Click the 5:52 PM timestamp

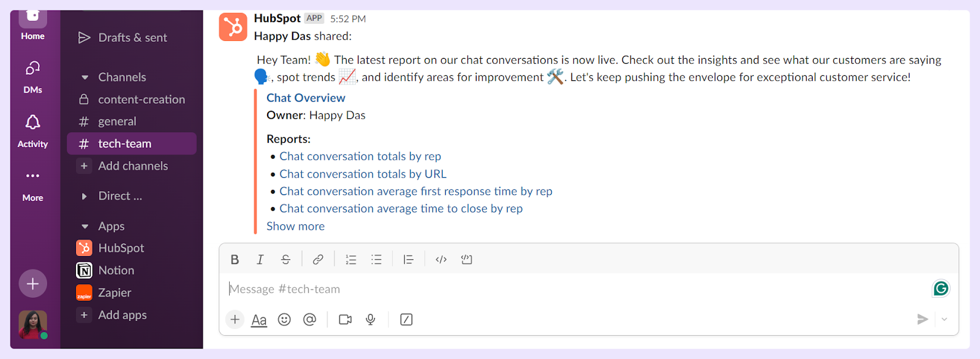tap(348, 19)
